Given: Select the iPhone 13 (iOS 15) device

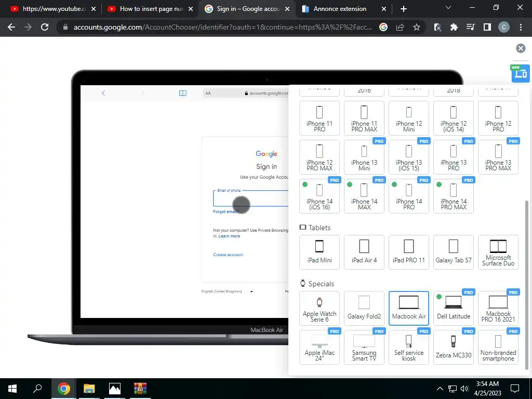Looking at the screenshot, I should (409, 157).
